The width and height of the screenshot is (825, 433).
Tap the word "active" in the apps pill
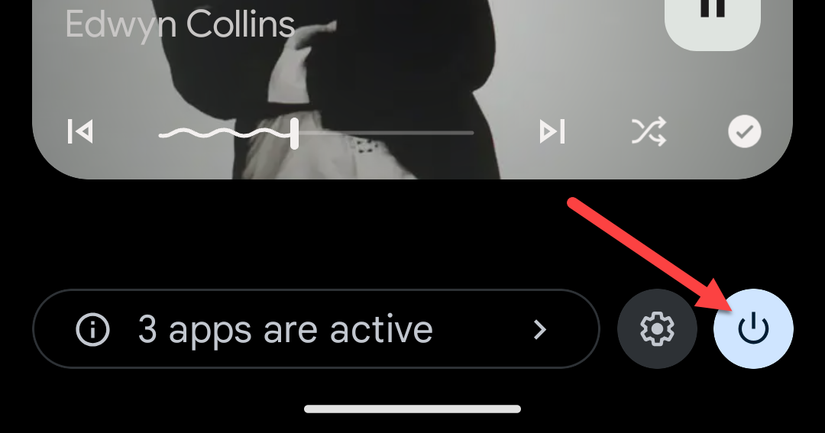tap(381, 330)
